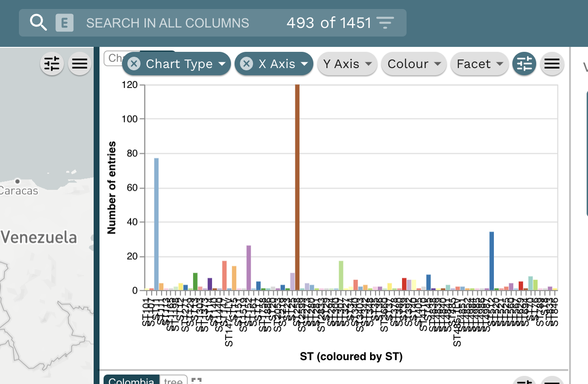The height and width of the screenshot is (384, 588).
Task: Open the Colour dropdown
Action: (414, 64)
